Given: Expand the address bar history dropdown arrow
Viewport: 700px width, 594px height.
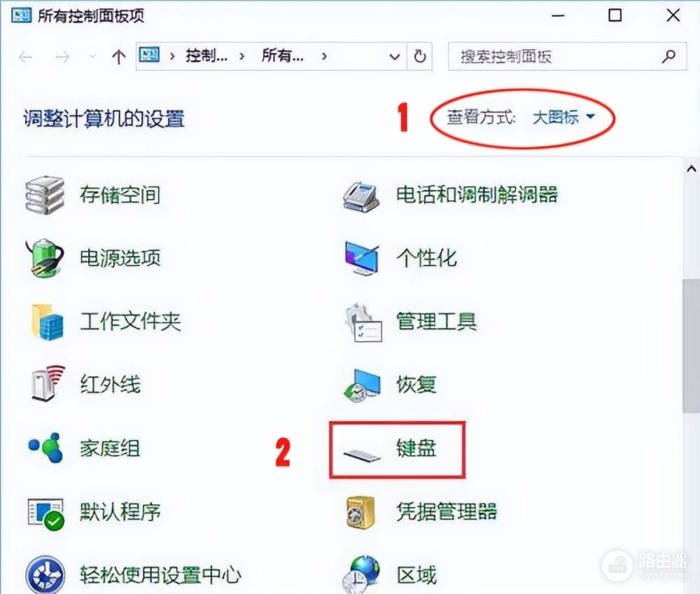Looking at the screenshot, I should click(x=395, y=57).
